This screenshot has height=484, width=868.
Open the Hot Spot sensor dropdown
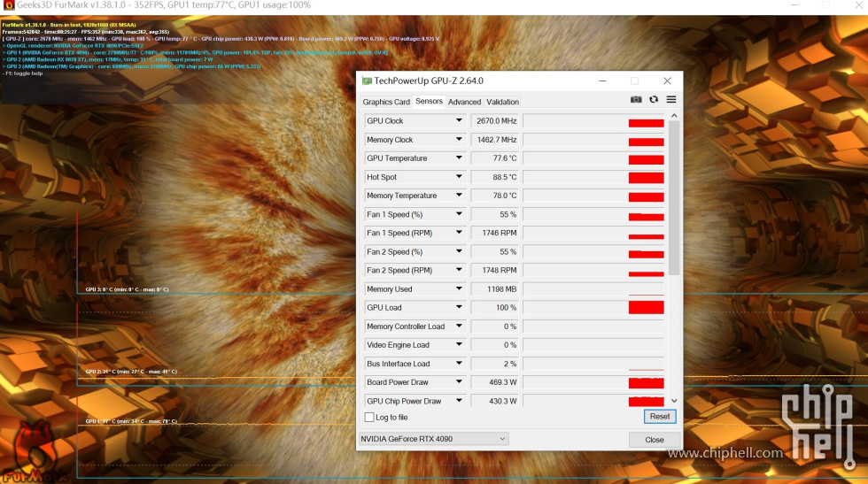459,177
